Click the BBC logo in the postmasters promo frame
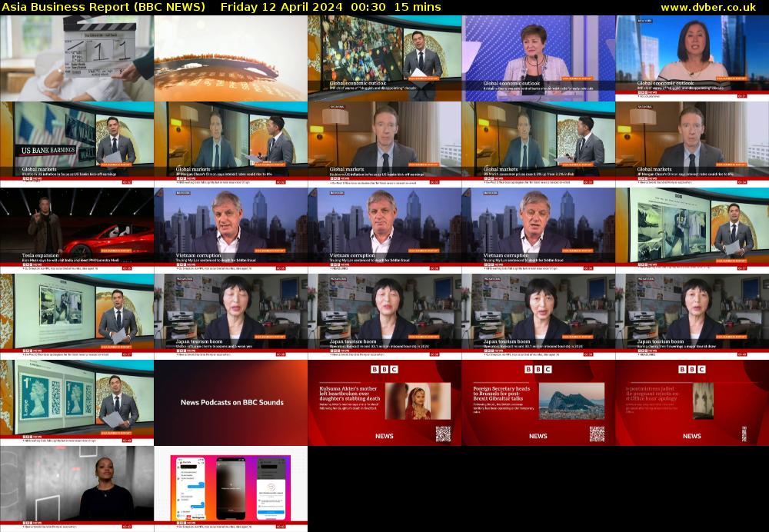Image resolution: width=769 pixels, height=532 pixels. coord(691,370)
